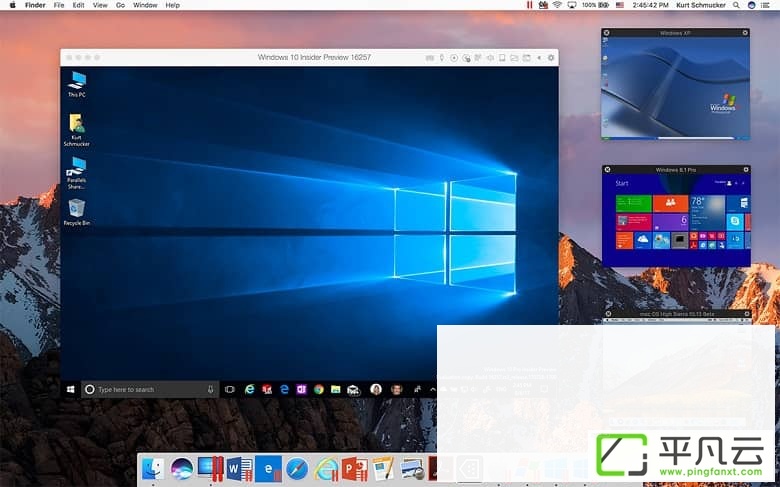Screen dimensions: 780x487
Task: Open Task View in the Windows taskbar
Action: (229, 390)
